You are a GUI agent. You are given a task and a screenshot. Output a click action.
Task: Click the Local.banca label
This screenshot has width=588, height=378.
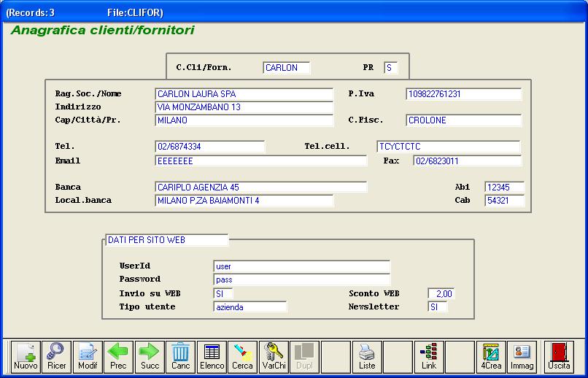[83, 200]
